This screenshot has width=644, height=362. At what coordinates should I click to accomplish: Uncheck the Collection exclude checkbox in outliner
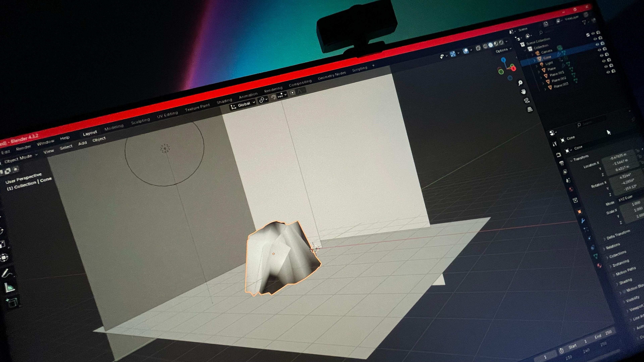pyautogui.click(x=588, y=35)
